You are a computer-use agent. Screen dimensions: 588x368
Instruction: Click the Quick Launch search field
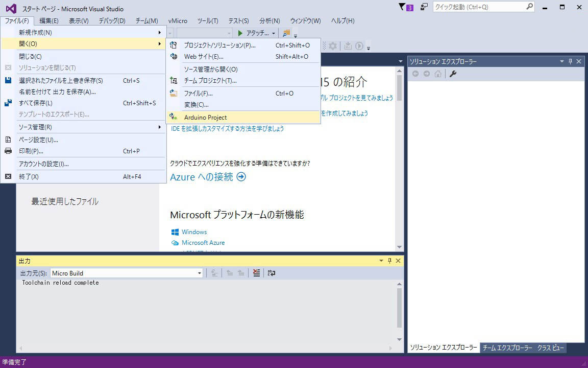tap(479, 7)
